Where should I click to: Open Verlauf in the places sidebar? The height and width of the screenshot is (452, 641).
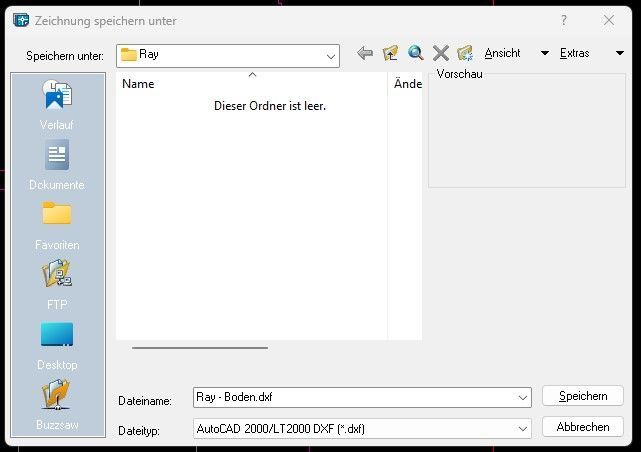point(57,105)
